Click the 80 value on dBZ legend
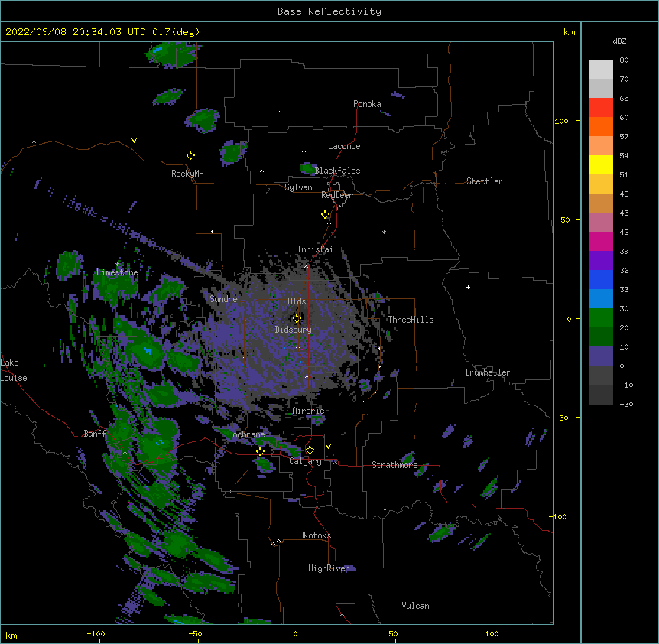The image size is (659, 644). 624,60
